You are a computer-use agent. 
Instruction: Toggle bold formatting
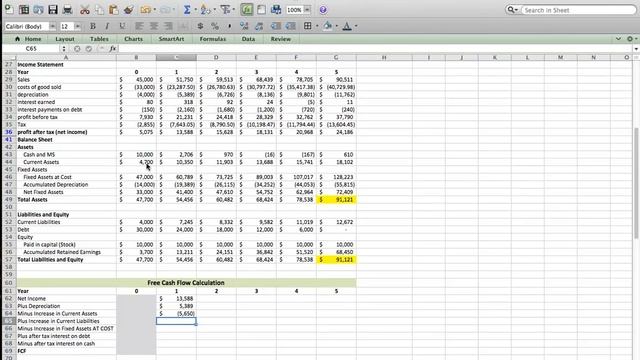pyautogui.click(x=93, y=26)
